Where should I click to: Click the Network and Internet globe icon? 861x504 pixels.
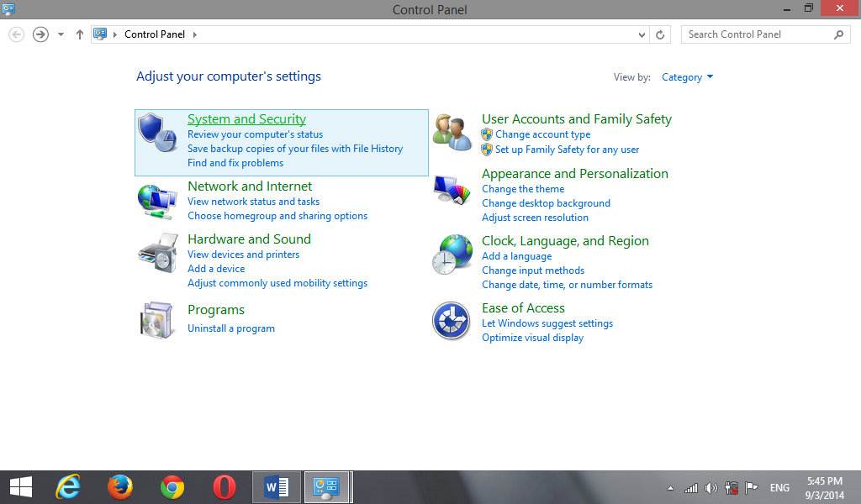point(157,202)
